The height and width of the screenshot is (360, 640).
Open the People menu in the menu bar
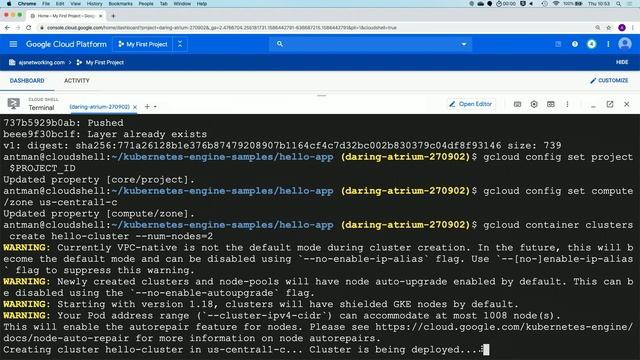[146, 4]
